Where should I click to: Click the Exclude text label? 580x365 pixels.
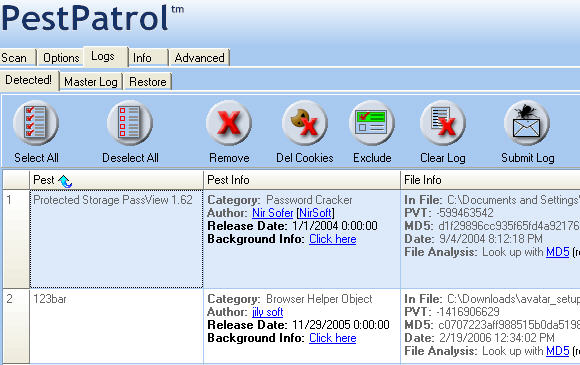[x=372, y=158]
